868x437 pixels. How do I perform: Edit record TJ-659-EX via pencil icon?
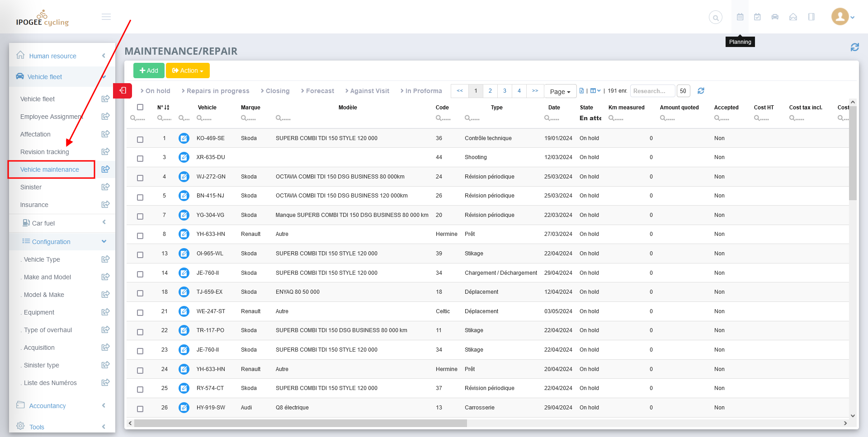[x=184, y=292]
